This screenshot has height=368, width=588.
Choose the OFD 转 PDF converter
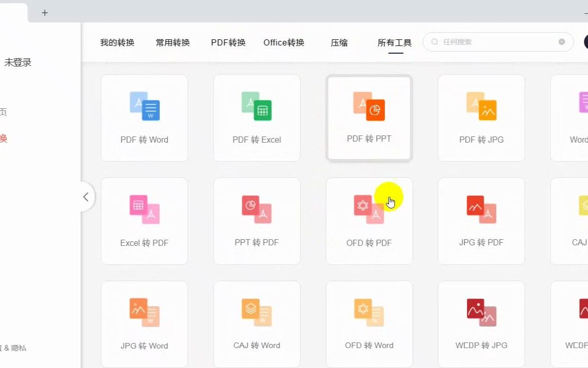(369, 221)
